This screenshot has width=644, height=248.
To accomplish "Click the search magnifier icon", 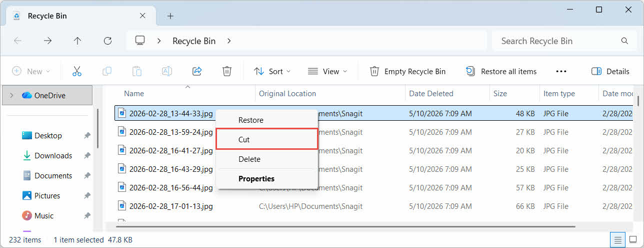I will (624, 41).
